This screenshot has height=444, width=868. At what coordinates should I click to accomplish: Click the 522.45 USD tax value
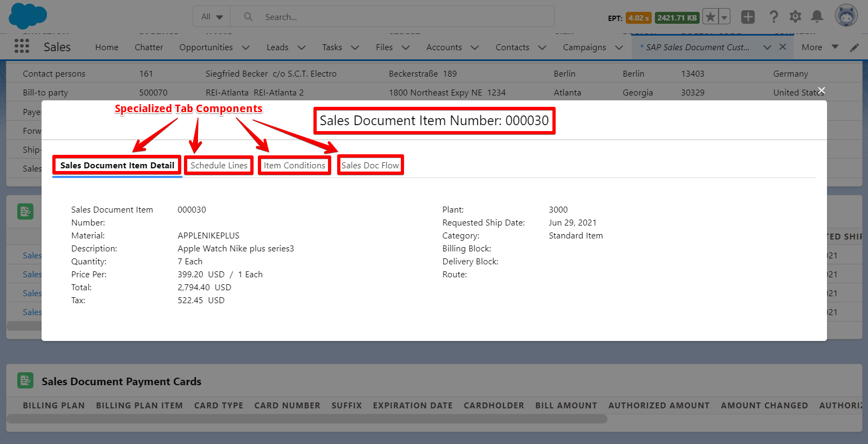(201, 300)
